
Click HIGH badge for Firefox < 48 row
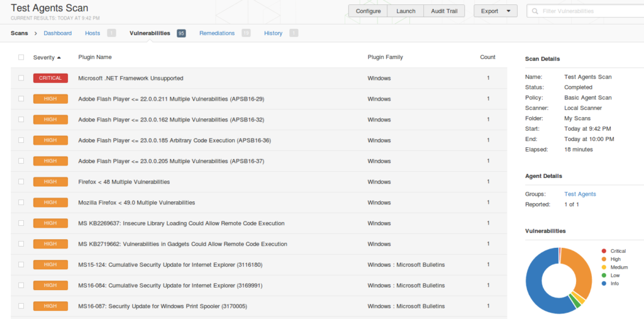click(x=50, y=182)
